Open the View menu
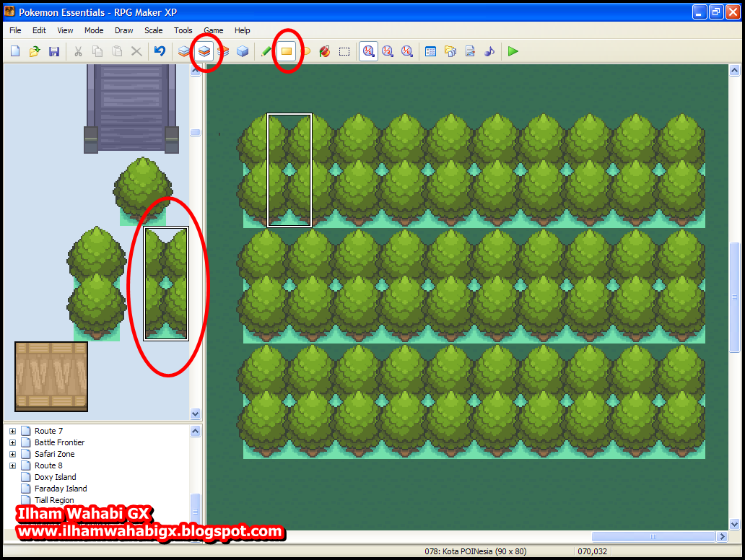 pyautogui.click(x=65, y=30)
